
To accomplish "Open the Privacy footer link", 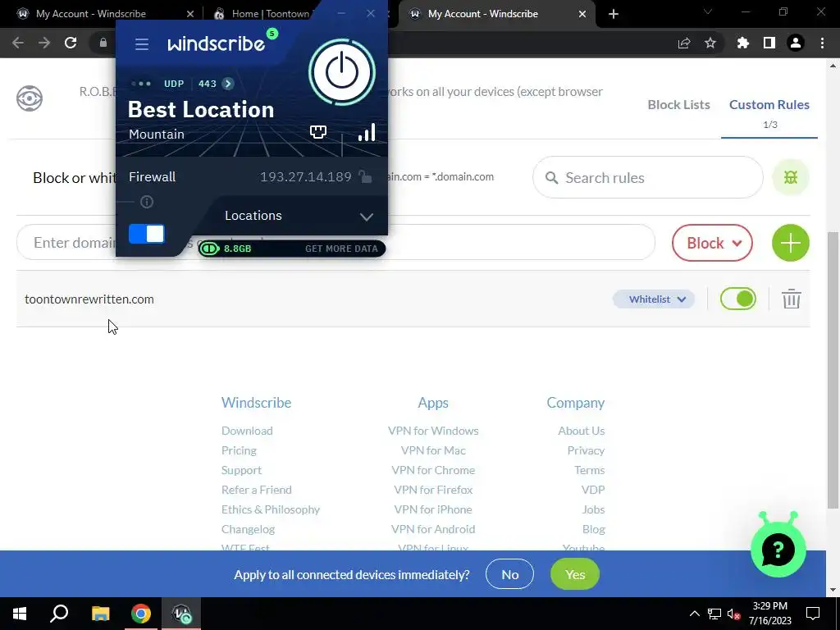I will click(586, 450).
